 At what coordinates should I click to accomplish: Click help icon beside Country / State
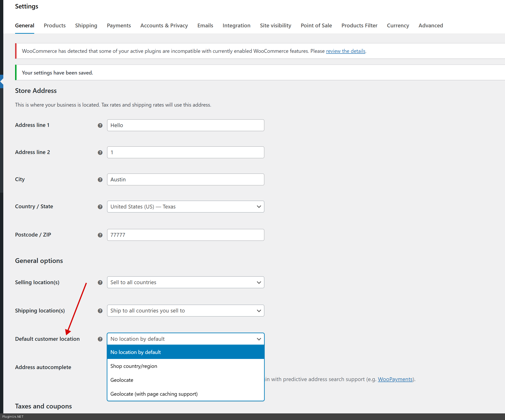(100, 207)
